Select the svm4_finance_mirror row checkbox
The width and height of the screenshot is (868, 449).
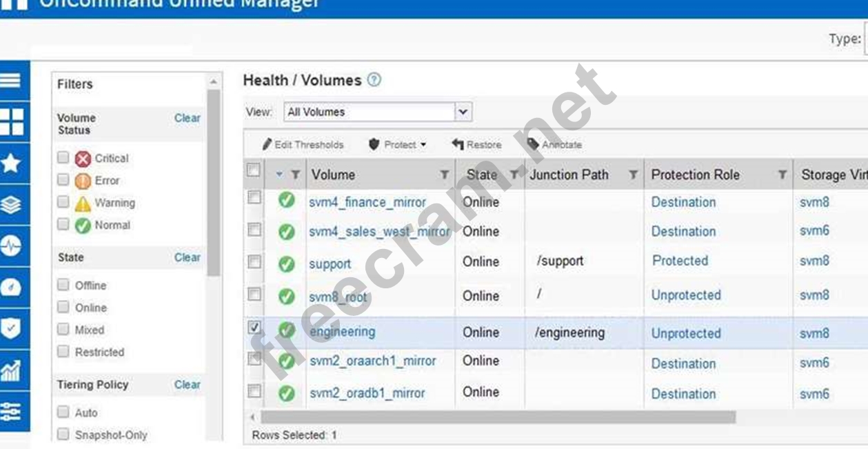click(x=254, y=197)
